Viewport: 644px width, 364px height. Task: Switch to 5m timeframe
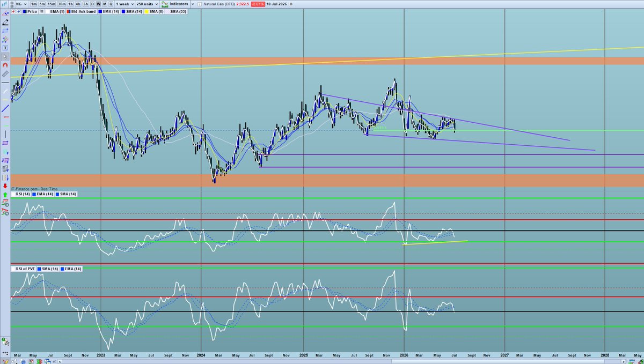42,4
